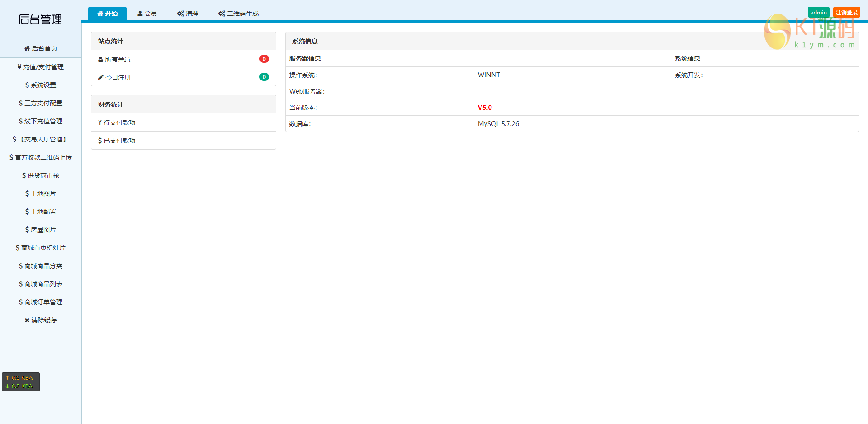Click the dollar icon beside 【交易大厅管理】
Screen dimensions: 868x424
(x=14, y=139)
